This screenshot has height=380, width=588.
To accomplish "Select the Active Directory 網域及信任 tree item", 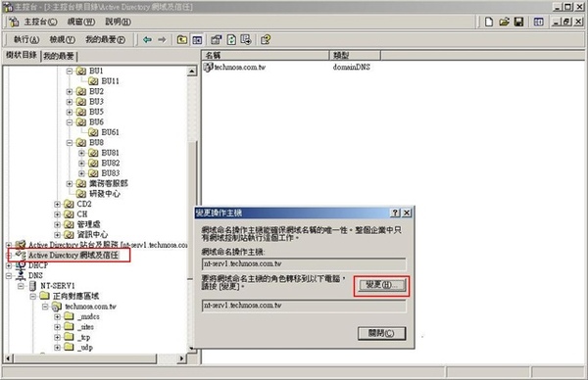I will [x=73, y=256].
